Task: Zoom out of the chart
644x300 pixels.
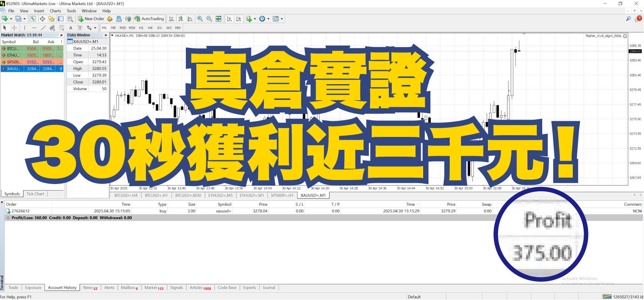Action: [x=209, y=19]
